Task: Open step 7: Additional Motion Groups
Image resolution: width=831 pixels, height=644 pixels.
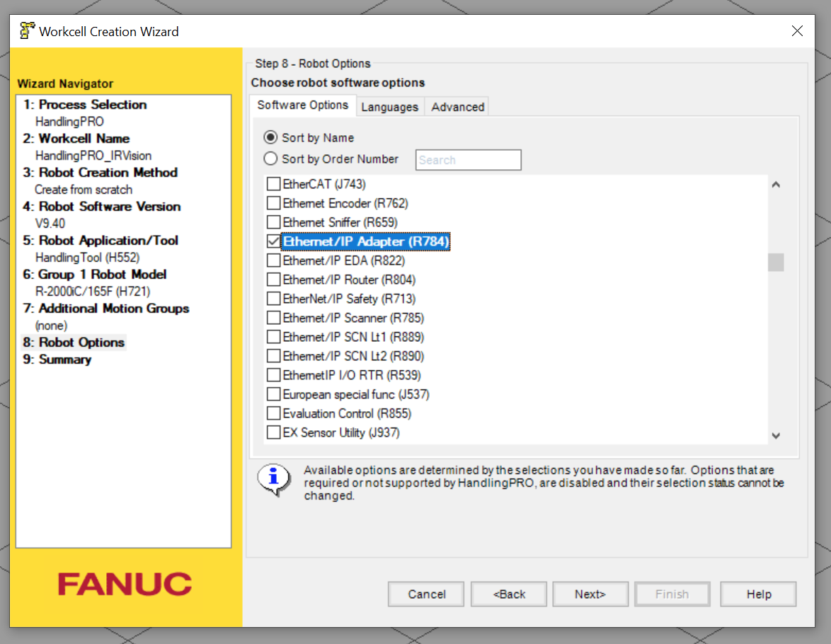Action: click(x=106, y=308)
